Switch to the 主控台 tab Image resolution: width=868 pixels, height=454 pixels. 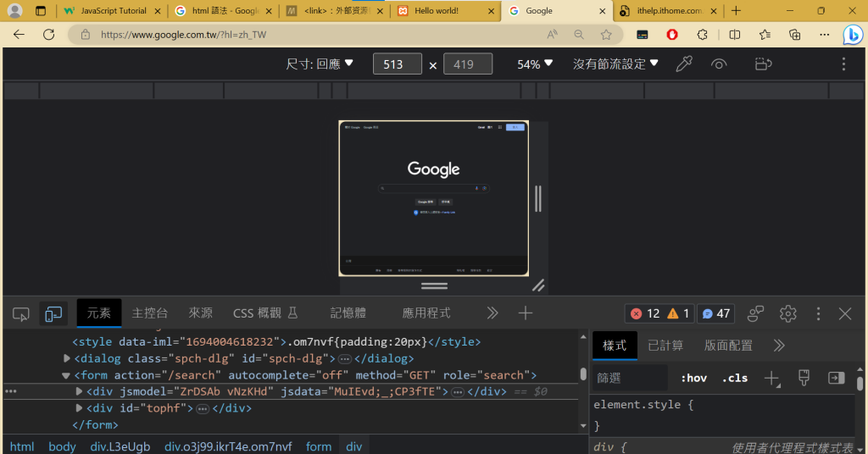click(x=149, y=313)
